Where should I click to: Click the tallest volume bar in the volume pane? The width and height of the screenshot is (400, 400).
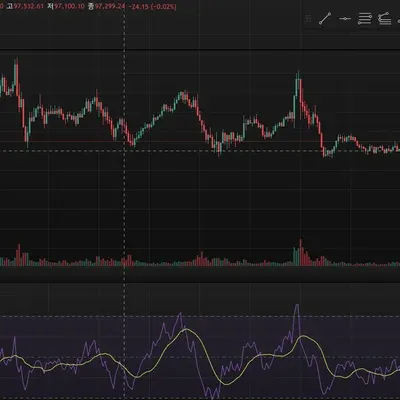click(x=301, y=253)
